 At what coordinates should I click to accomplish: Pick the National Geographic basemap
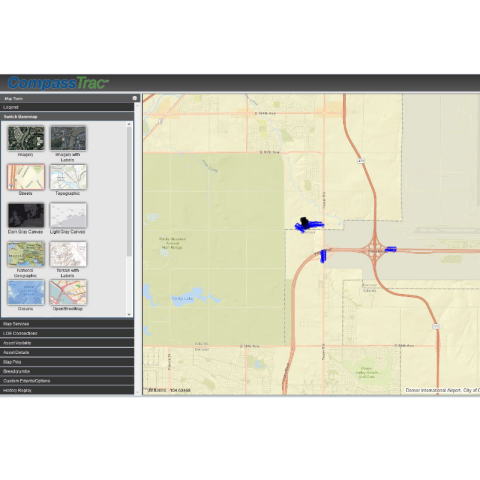click(x=26, y=254)
